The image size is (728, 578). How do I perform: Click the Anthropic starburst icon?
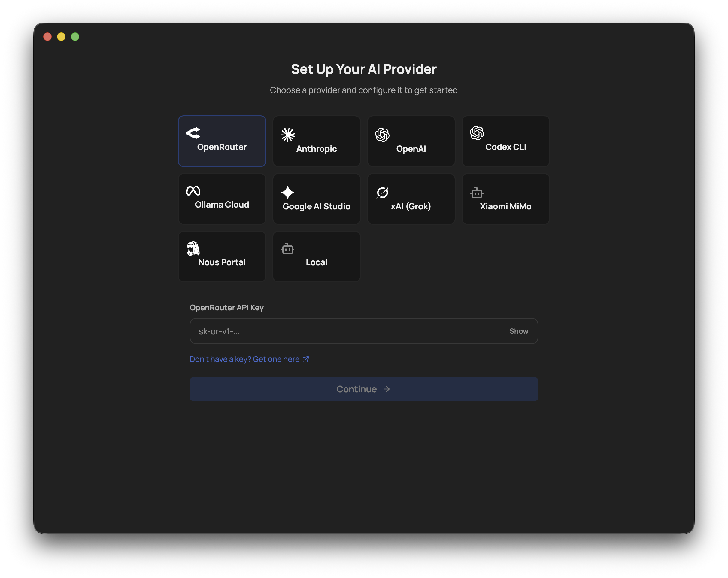coord(288,135)
